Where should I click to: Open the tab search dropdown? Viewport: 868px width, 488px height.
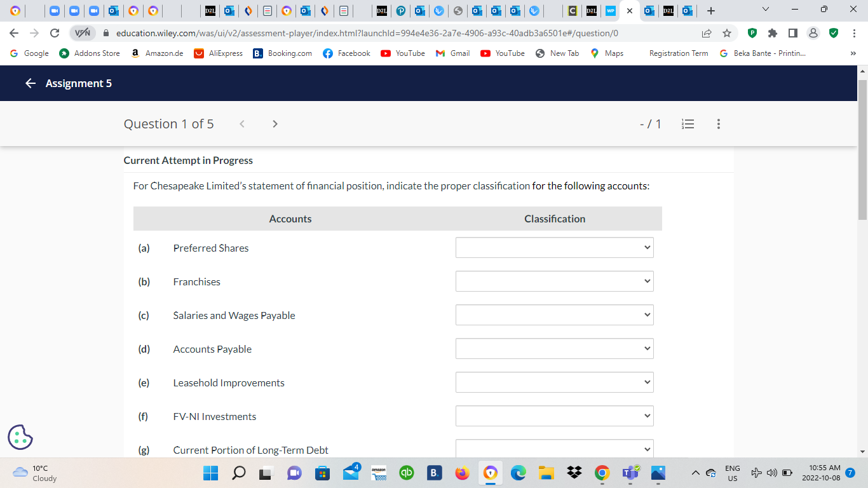765,9
